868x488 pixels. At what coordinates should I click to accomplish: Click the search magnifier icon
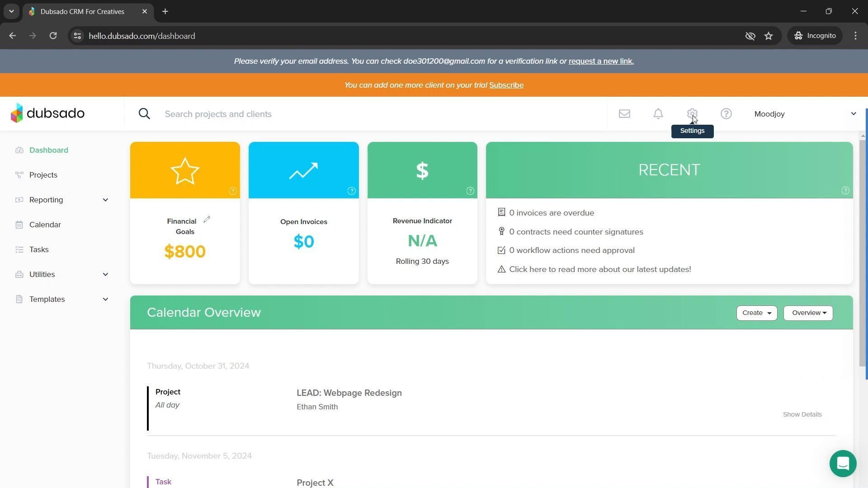pyautogui.click(x=144, y=114)
